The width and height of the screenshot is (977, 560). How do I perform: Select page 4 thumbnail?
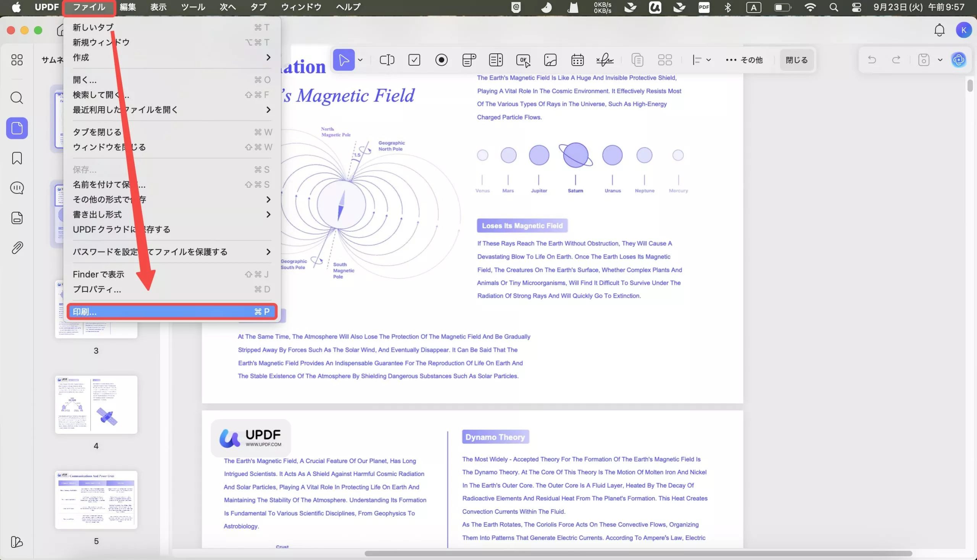pyautogui.click(x=96, y=405)
